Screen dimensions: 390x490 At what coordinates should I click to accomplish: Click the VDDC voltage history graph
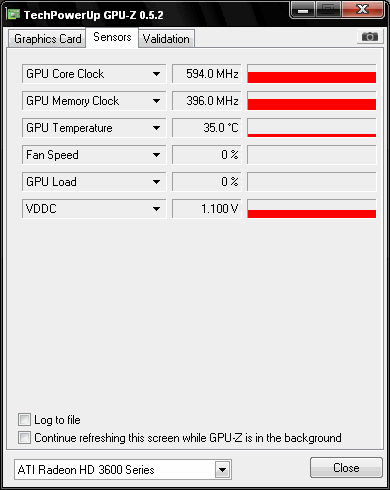click(x=312, y=209)
